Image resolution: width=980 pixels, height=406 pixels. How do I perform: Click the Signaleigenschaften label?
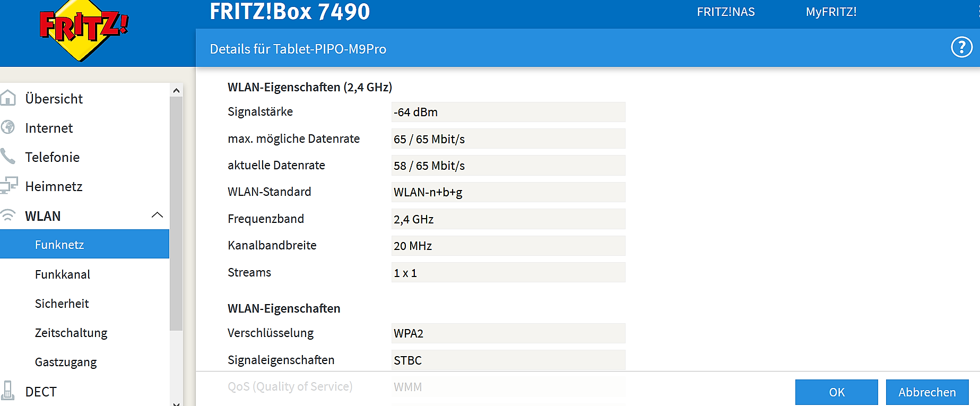tap(281, 360)
